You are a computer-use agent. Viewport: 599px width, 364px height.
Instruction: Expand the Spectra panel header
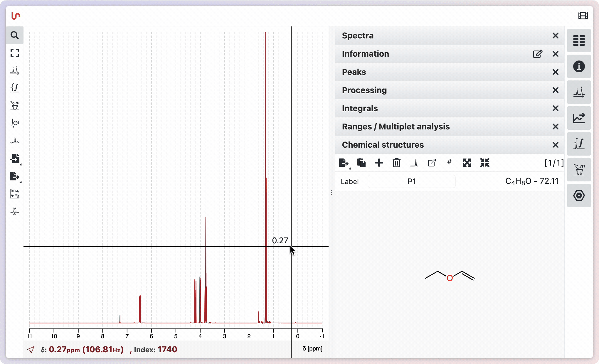point(358,36)
